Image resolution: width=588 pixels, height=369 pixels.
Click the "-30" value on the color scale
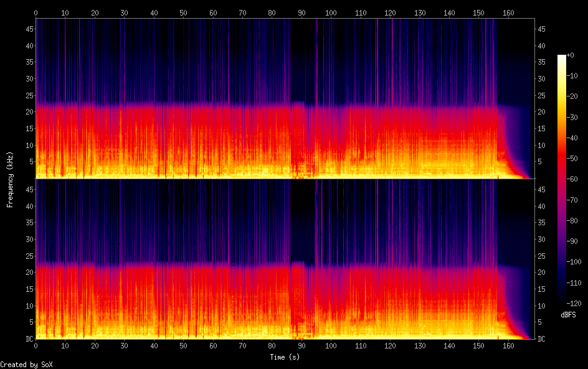coord(572,117)
